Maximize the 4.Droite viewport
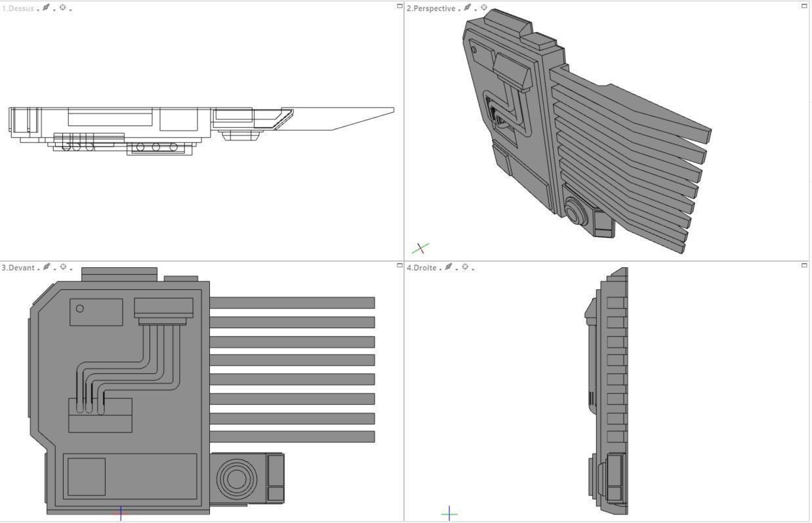812x523 pixels. coord(805,265)
